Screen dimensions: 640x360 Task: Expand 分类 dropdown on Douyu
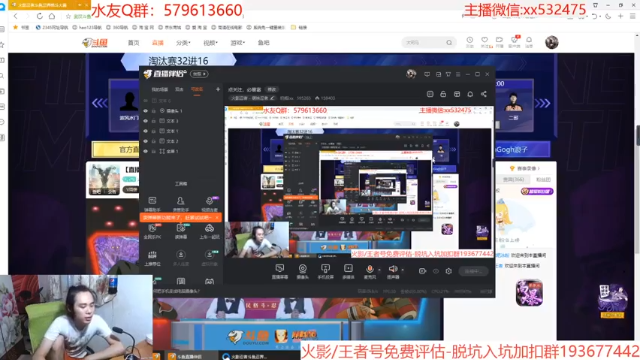point(183,43)
